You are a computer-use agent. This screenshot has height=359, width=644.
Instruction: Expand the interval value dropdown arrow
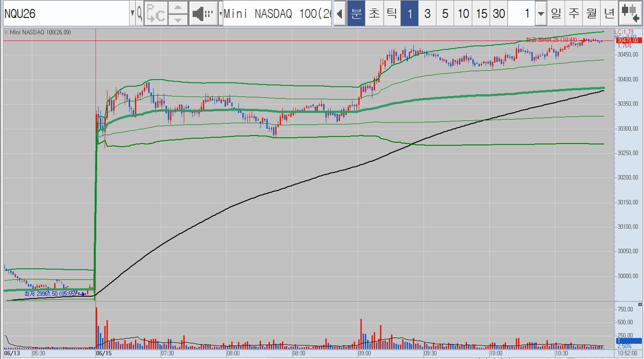coord(541,13)
